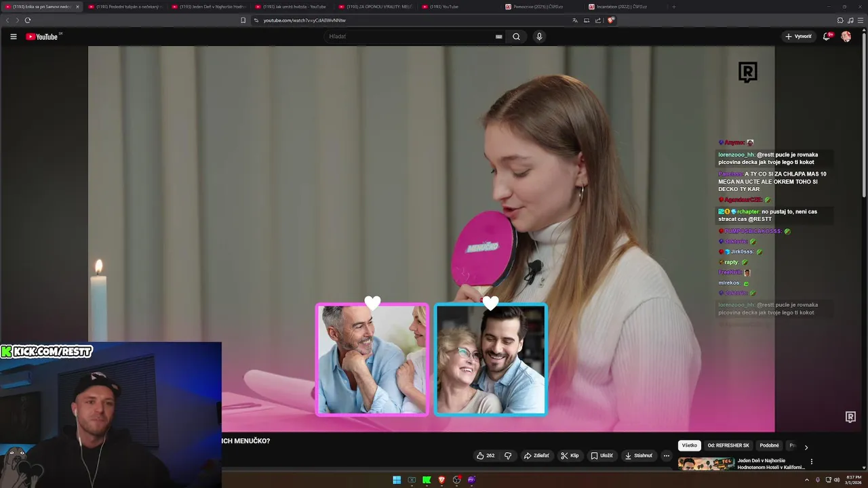Select the Všetko filter chip
Viewport: 868px width, 488px height.
690,445
